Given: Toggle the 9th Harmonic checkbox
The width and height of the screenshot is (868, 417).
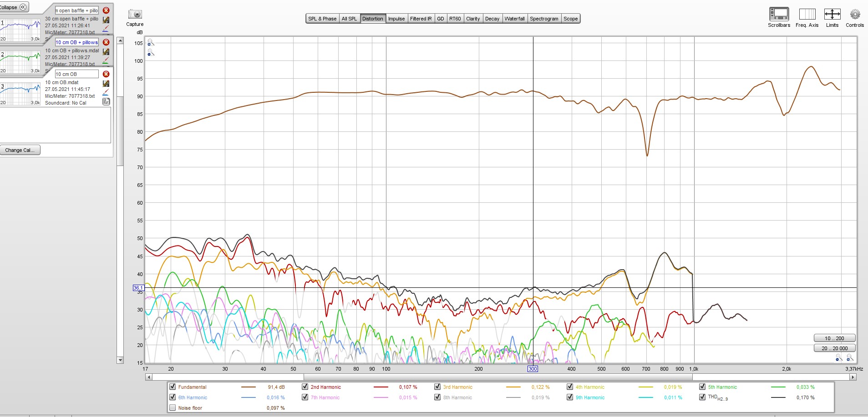Looking at the screenshot, I should (x=570, y=397).
